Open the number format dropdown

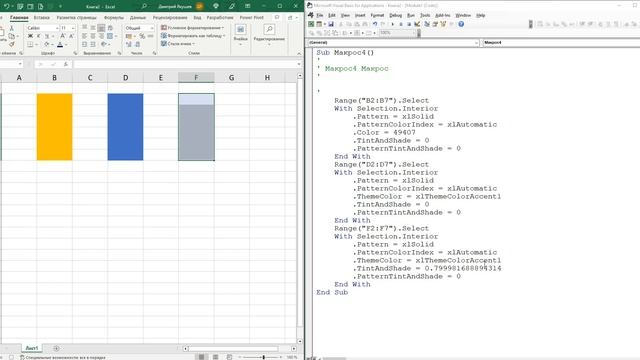point(152,28)
